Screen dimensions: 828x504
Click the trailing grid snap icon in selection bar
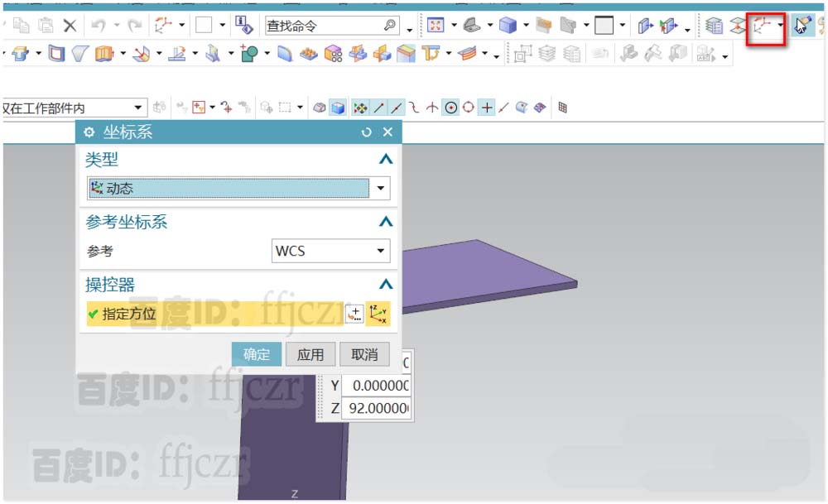click(x=563, y=108)
